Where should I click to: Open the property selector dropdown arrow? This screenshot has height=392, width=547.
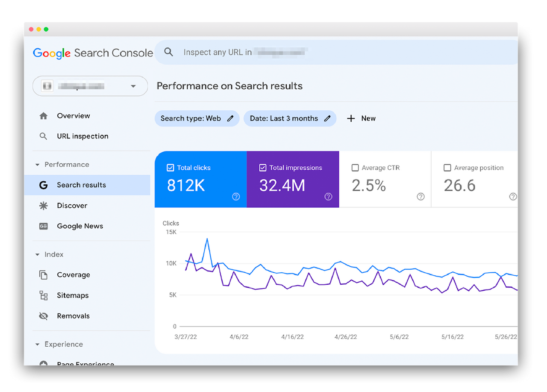coord(133,86)
